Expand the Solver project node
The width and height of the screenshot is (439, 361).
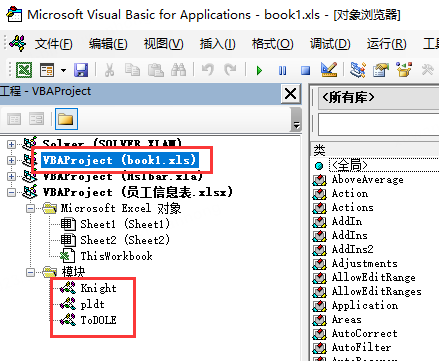pyautogui.click(x=11, y=144)
